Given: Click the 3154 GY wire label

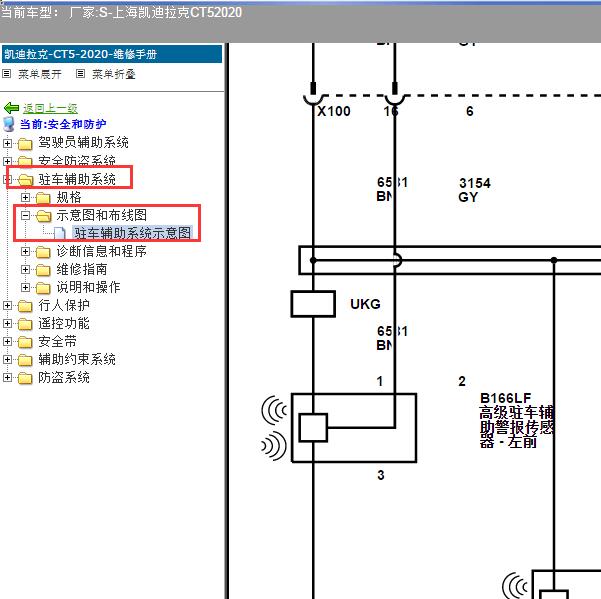Looking at the screenshot, I should pyautogui.click(x=475, y=190).
